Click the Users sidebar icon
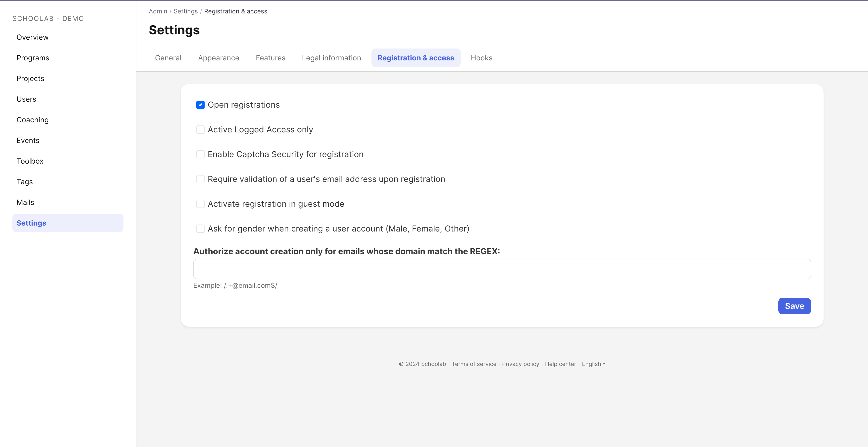Screen dimensions: 868x447 pyautogui.click(x=26, y=99)
